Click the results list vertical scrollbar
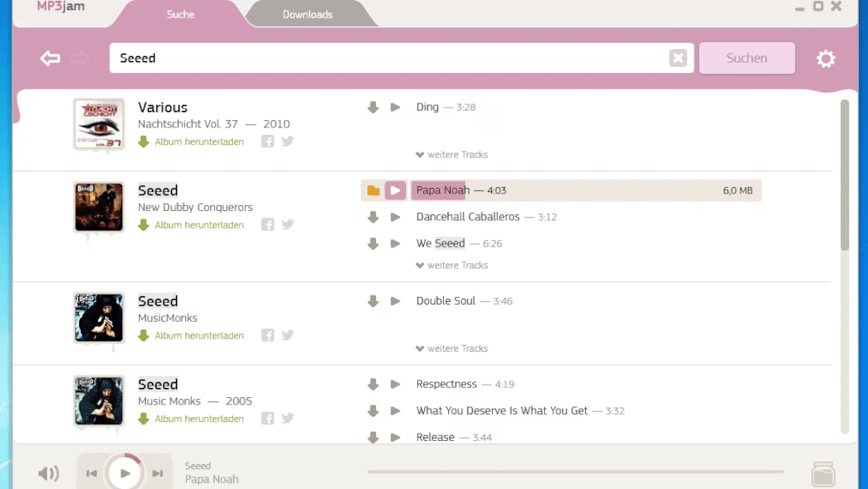This screenshot has width=868, height=489. (x=844, y=175)
